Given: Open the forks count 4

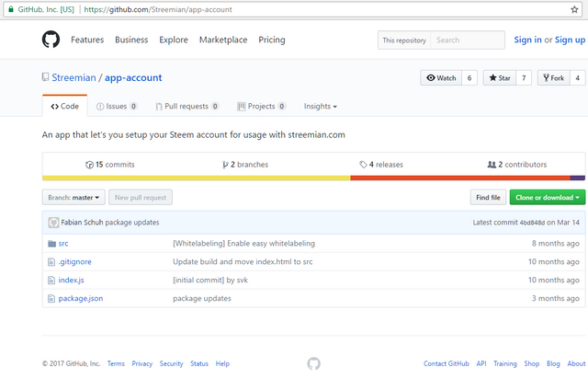Looking at the screenshot, I should point(578,78).
